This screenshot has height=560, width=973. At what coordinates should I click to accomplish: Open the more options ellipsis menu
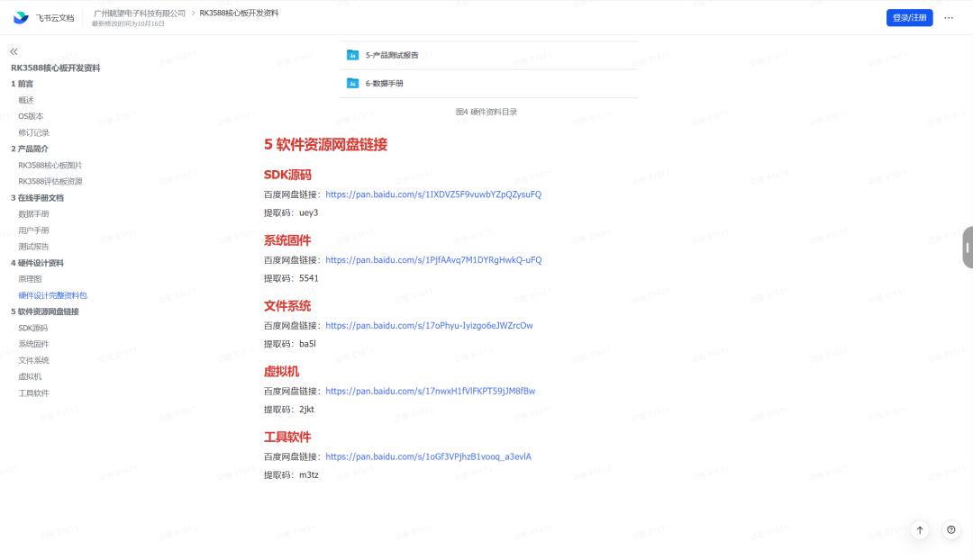[949, 16]
